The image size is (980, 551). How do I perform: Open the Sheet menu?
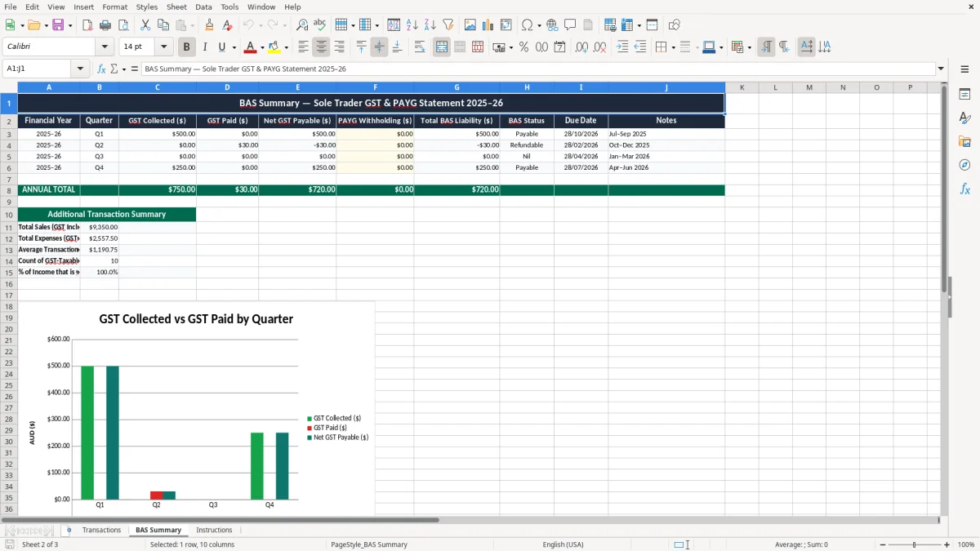coord(176,7)
